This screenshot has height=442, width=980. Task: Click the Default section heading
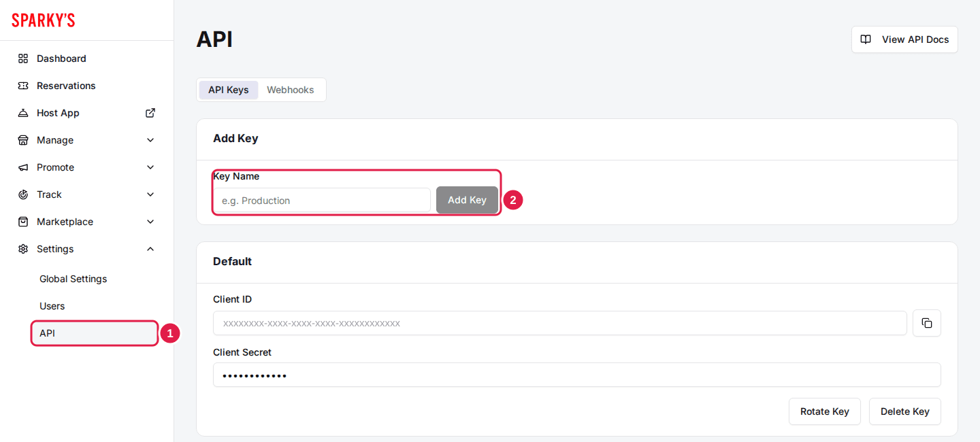(232, 261)
